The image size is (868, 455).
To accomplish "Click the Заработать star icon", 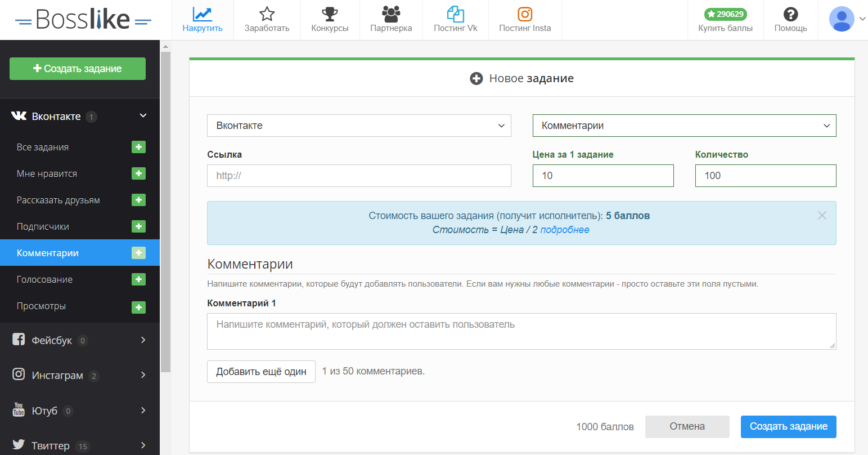I will pos(267,14).
